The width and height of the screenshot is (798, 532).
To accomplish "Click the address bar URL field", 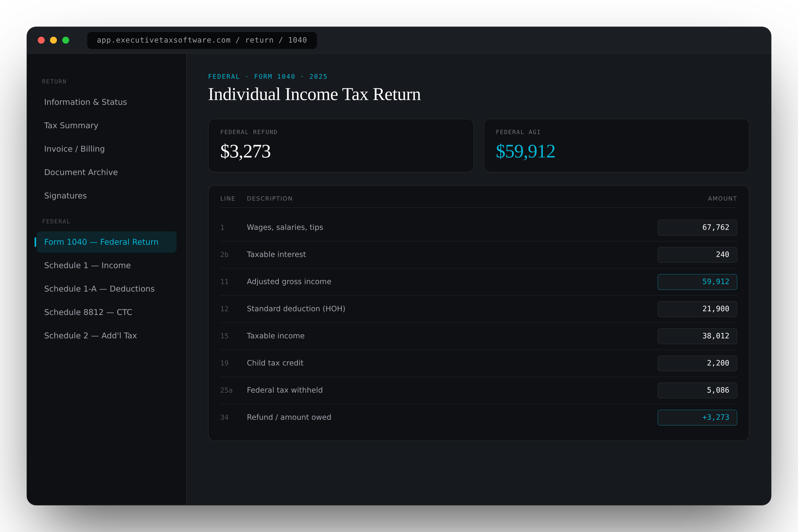I will (x=202, y=40).
